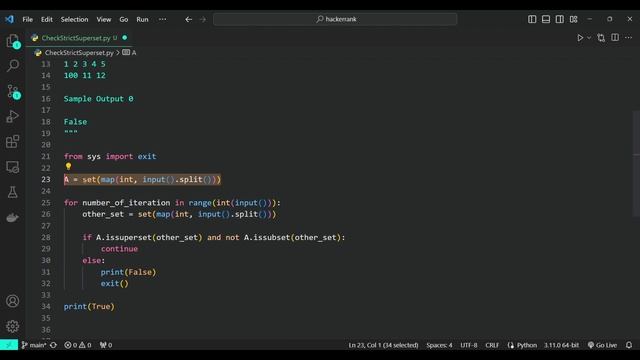The width and height of the screenshot is (640, 360).
Task: Open the Docker view
Action: [13, 218]
